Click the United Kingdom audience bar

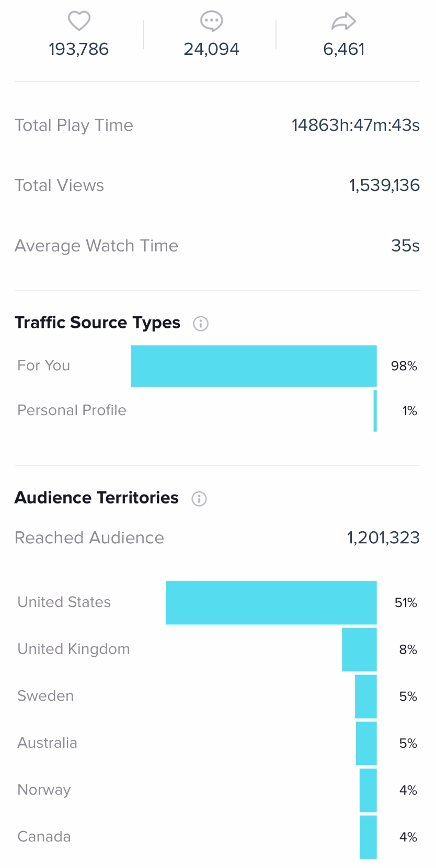[x=359, y=649]
